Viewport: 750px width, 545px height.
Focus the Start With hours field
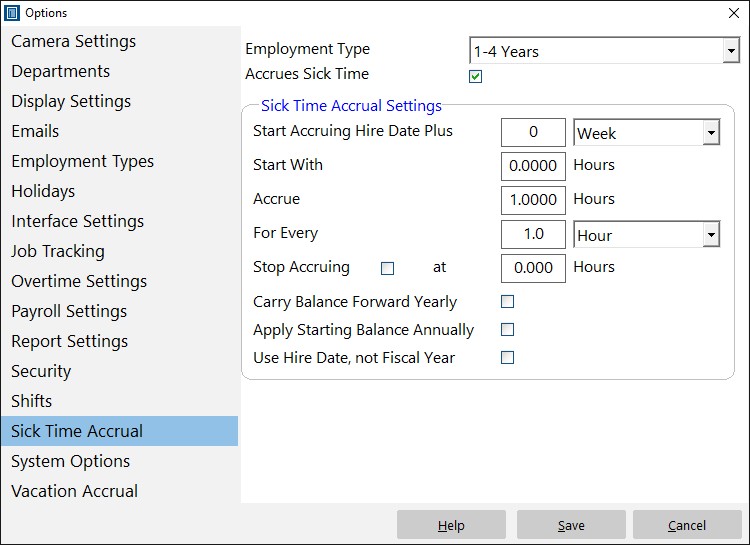pos(533,166)
